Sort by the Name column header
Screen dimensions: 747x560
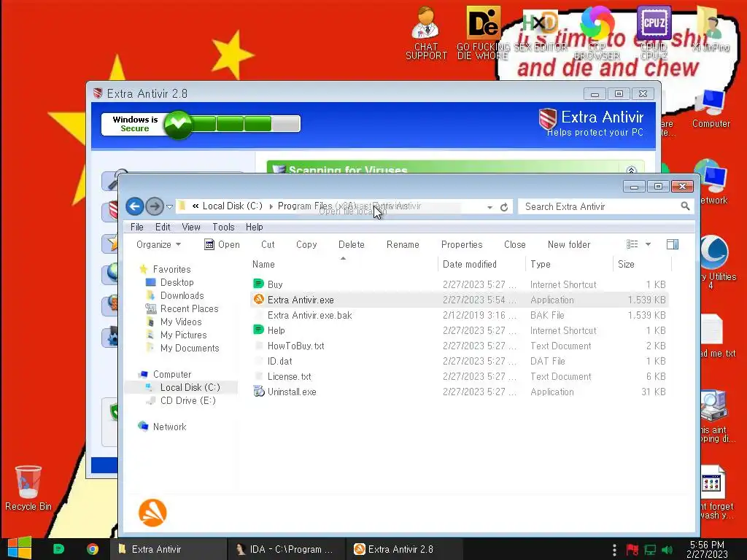[263, 264]
